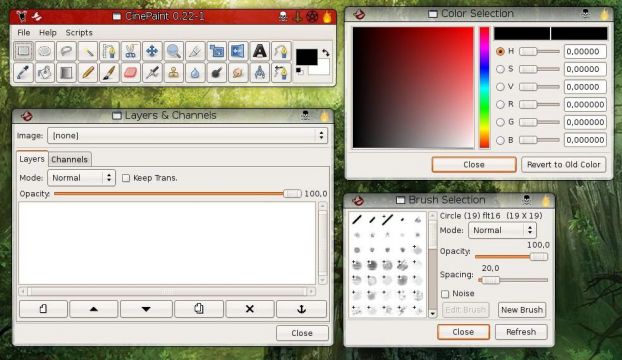
Task: Click Close in Layers & Channels
Action: (x=302, y=333)
